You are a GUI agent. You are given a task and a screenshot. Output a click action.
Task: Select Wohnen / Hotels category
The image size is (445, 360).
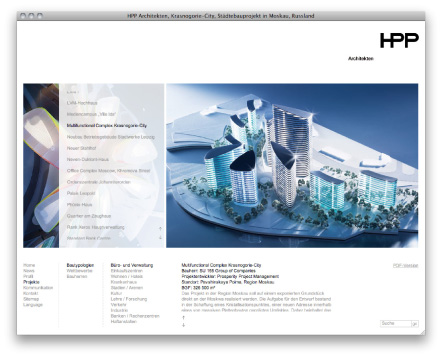pyautogui.click(x=127, y=277)
